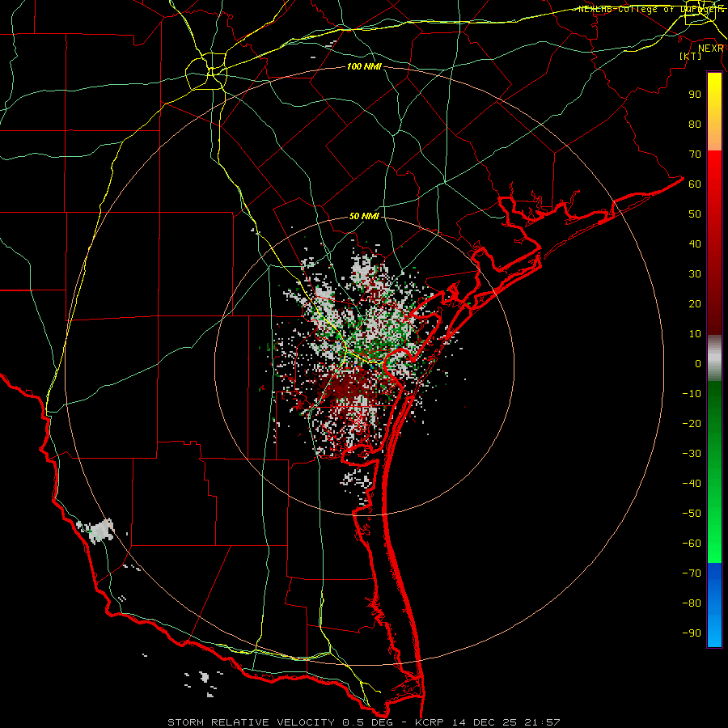
Task: Click the "NEXR" text above the color scale
Action: [710, 49]
